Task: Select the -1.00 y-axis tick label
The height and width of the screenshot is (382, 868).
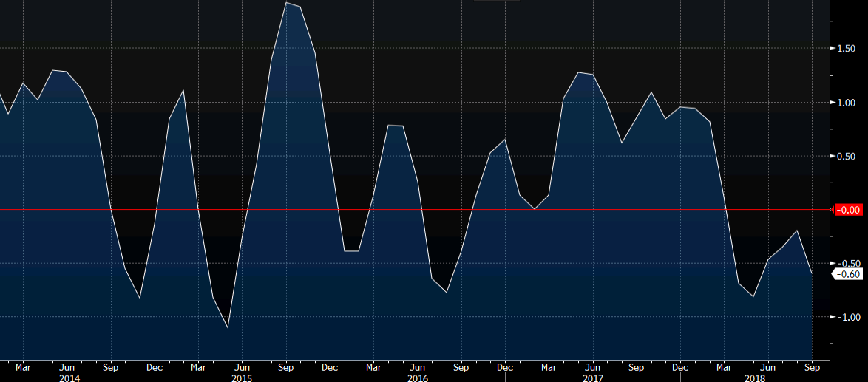Action: pos(846,317)
